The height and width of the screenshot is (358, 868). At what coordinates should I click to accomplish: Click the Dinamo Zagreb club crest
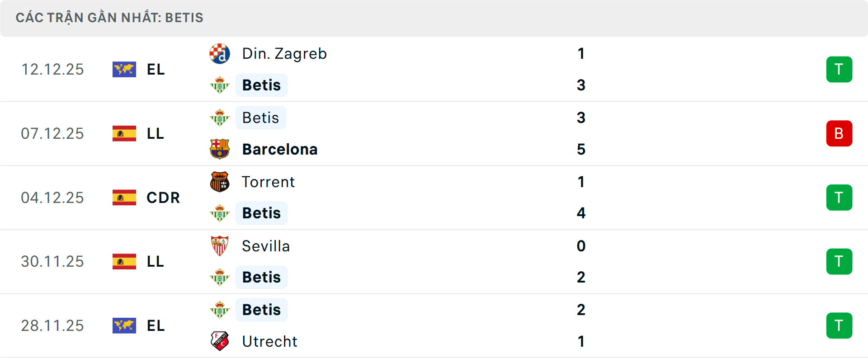[220, 54]
